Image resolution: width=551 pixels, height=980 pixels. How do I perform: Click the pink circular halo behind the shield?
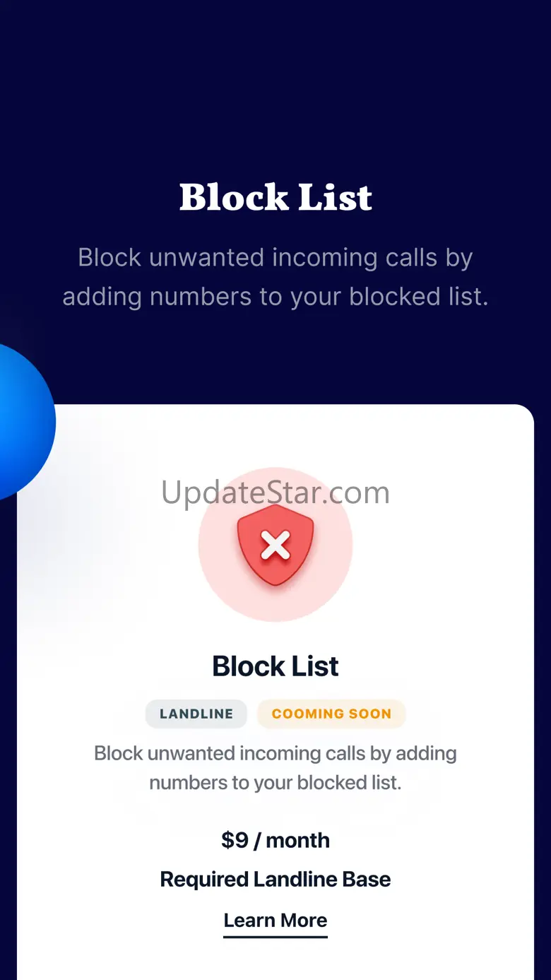point(275,545)
